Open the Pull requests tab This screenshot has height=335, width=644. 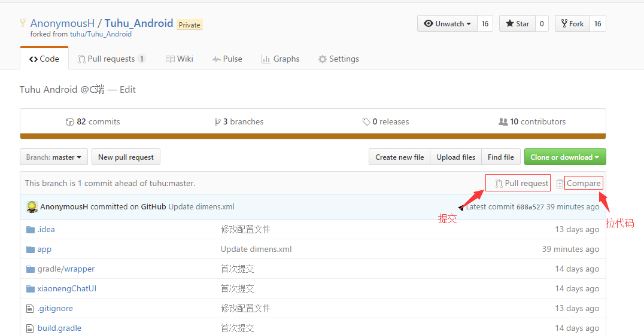112,59
